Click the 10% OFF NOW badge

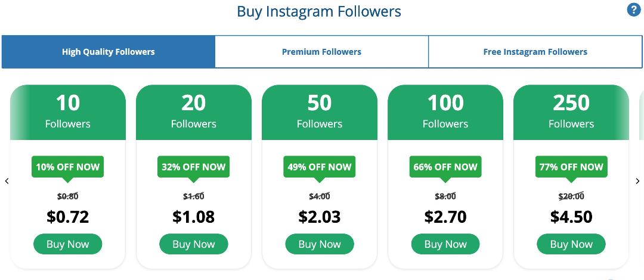[67, 167]
